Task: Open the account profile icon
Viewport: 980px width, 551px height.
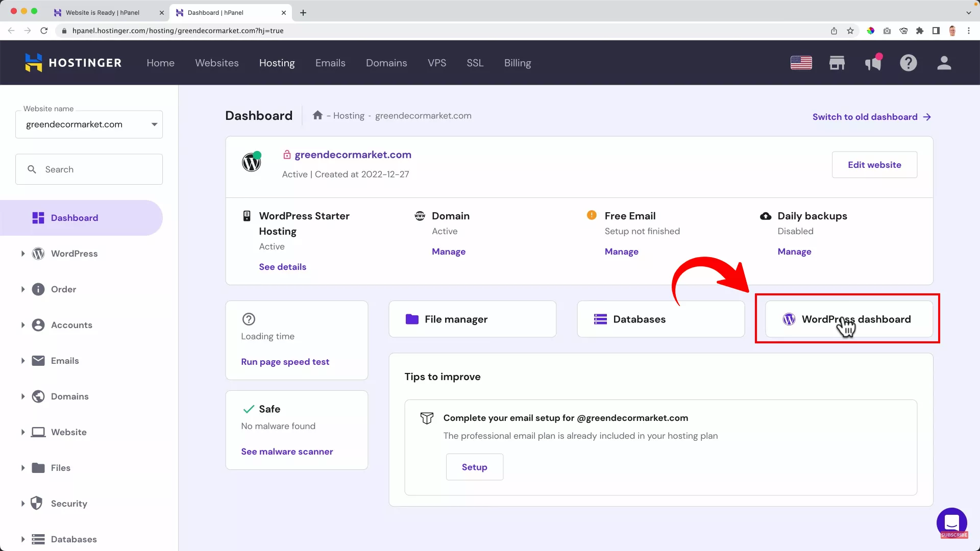Action: 944,62
